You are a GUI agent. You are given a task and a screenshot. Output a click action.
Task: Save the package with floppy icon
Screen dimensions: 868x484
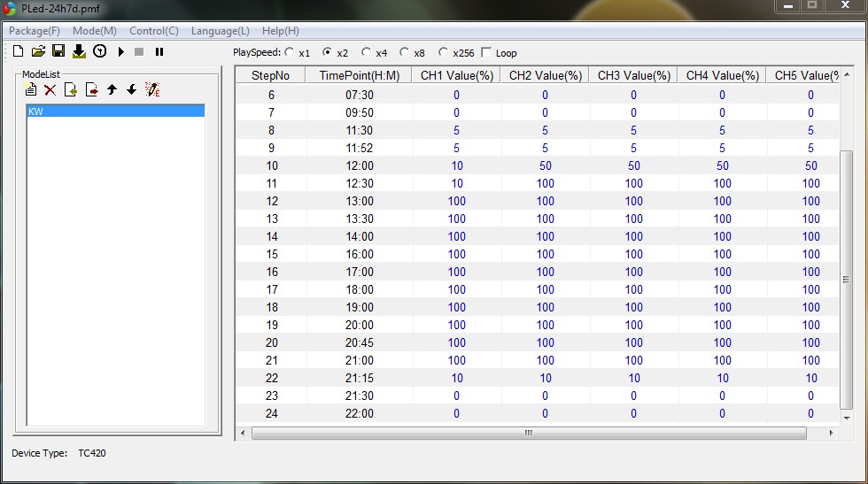58,51
